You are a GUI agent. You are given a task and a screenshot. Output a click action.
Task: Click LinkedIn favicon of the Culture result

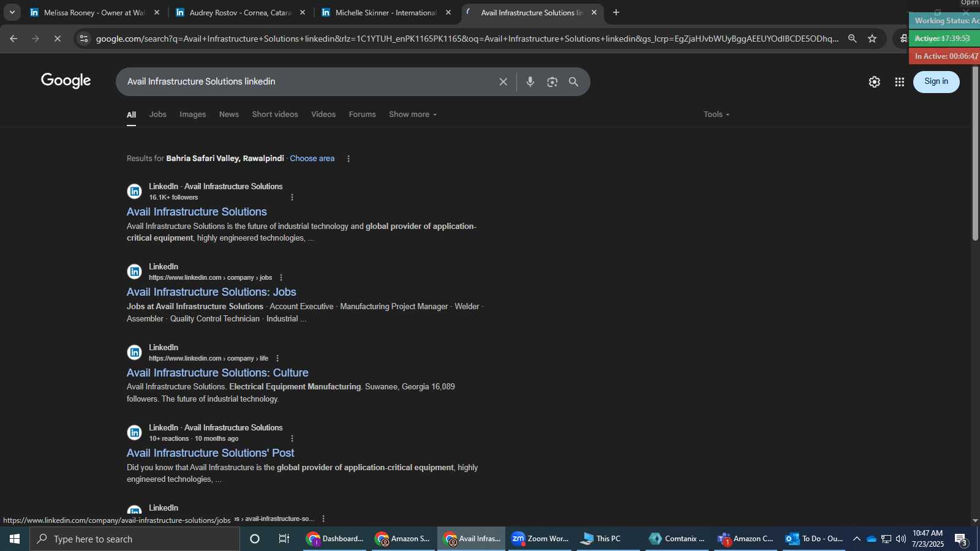click(x=134, y=352)
